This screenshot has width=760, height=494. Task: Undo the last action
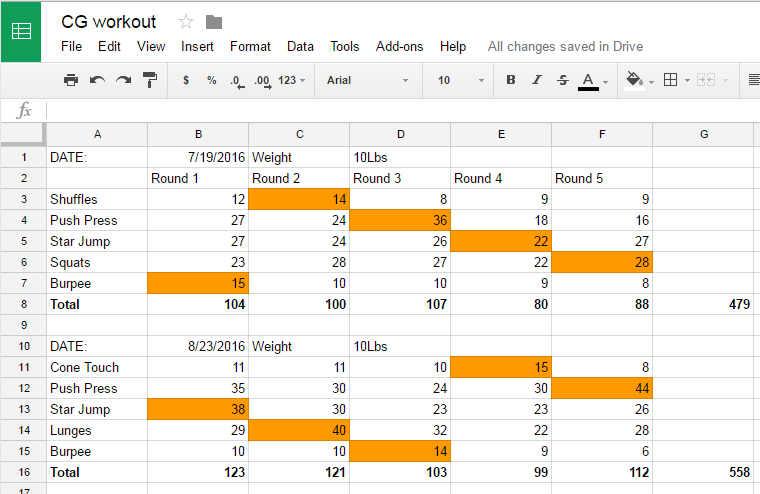tap(97, 80)
